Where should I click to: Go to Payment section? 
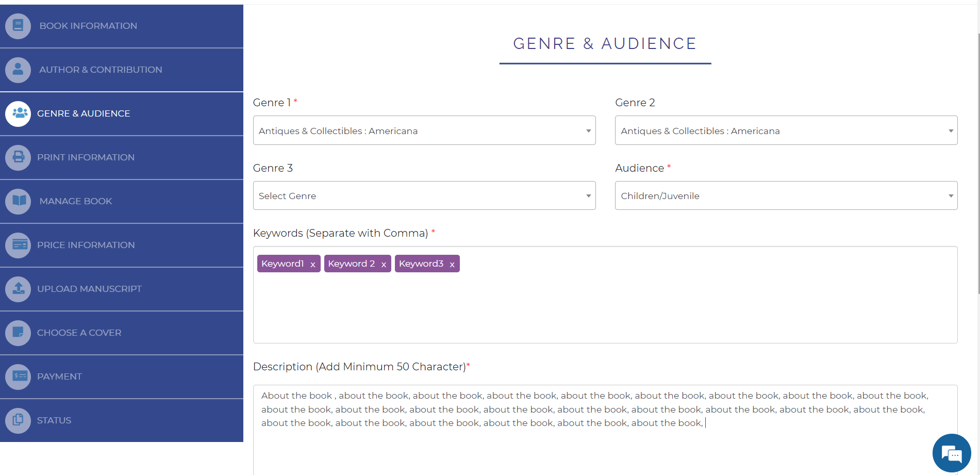pos(122,376)
